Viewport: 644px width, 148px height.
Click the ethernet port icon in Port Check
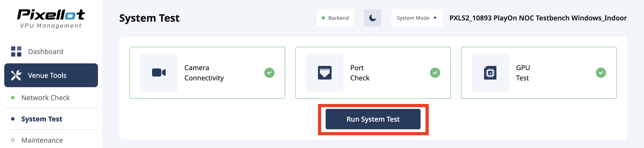[325, 73]
